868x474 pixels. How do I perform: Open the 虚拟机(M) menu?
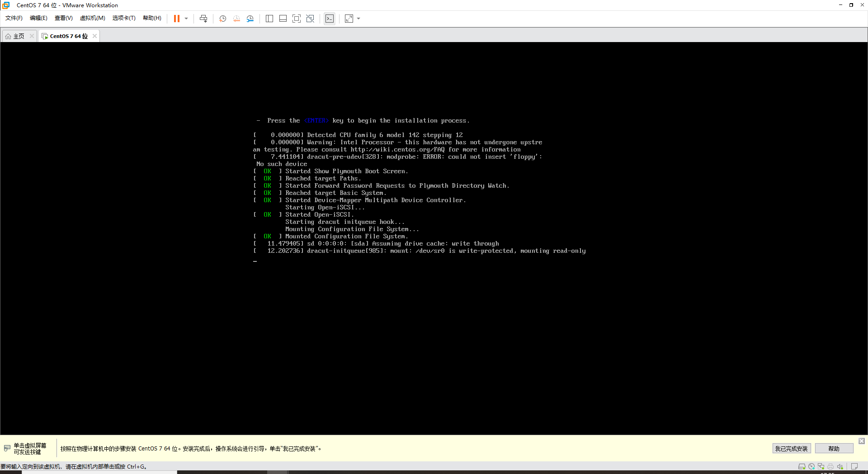point(93,18)
